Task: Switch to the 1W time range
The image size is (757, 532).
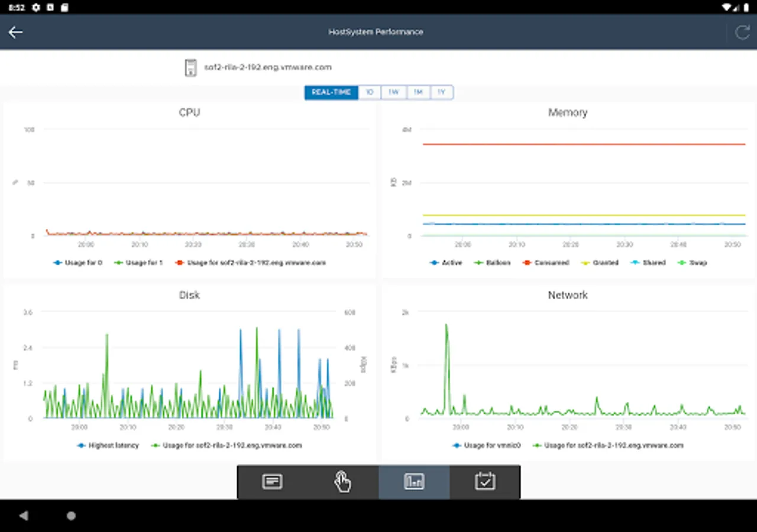Action: point(394,92)
